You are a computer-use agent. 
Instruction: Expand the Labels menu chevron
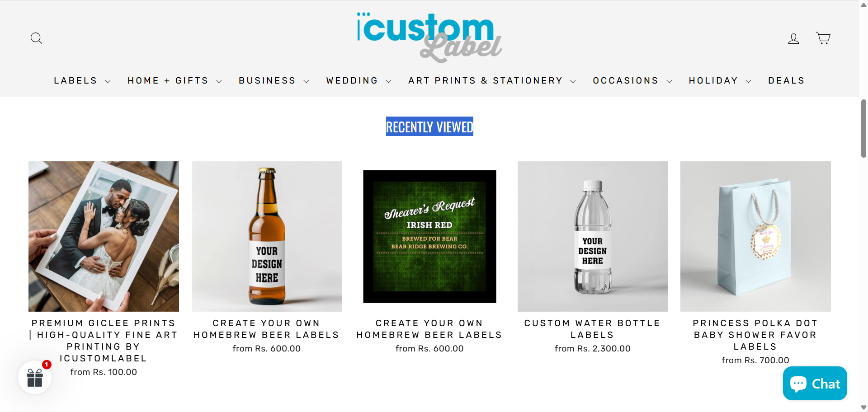108,81
